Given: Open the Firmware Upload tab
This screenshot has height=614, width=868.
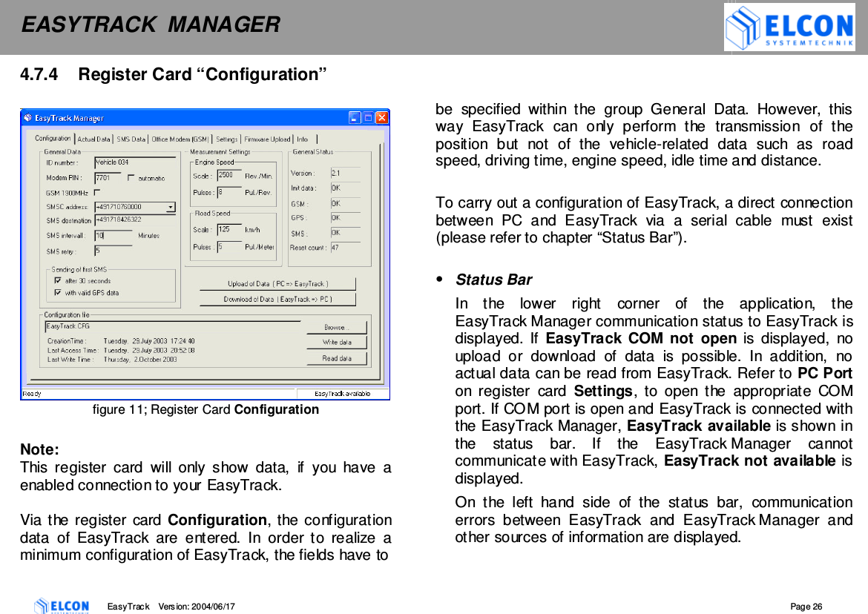Looking at the screenshot, I should point(267,139).
